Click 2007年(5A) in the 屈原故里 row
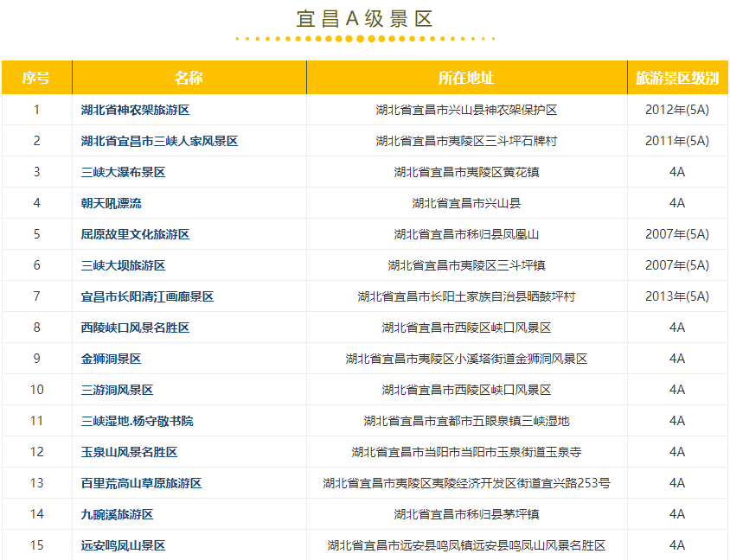The image size is (730, 560). coord(677,234)
